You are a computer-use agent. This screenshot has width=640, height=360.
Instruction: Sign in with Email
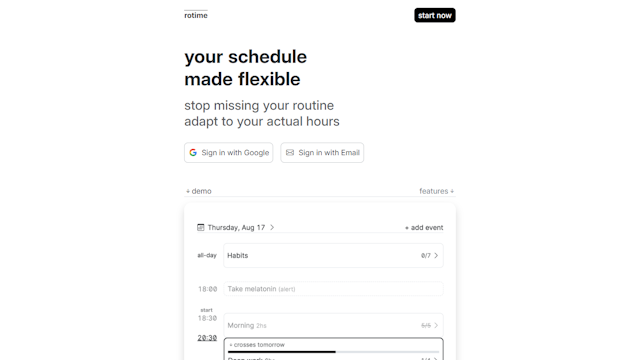[x=322, y=153]
